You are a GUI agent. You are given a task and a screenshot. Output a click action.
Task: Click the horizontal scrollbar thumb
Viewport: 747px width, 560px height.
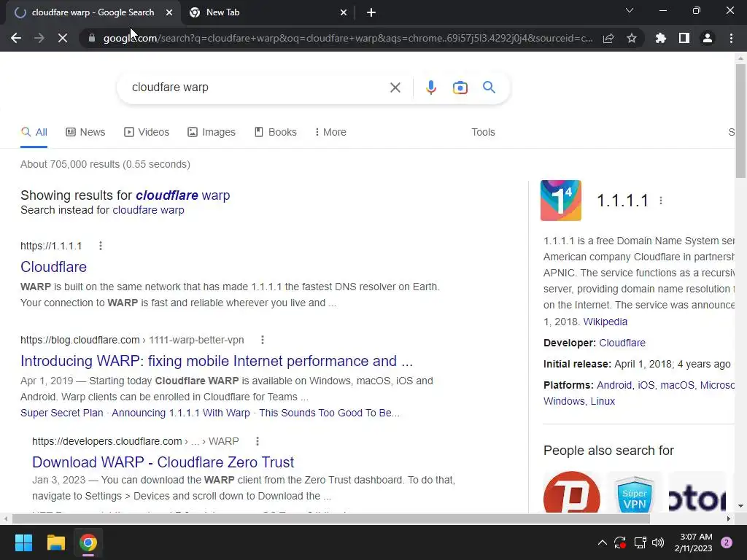pos(330,518)
